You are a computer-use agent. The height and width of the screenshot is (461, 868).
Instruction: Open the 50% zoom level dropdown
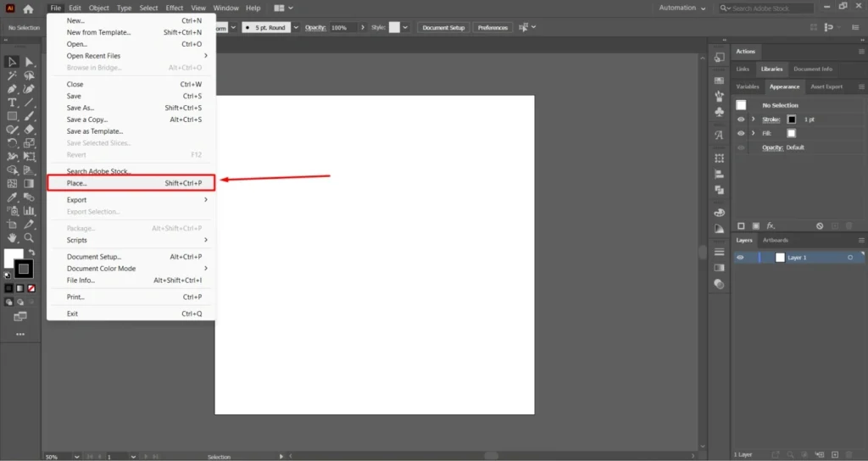point(76,457)
